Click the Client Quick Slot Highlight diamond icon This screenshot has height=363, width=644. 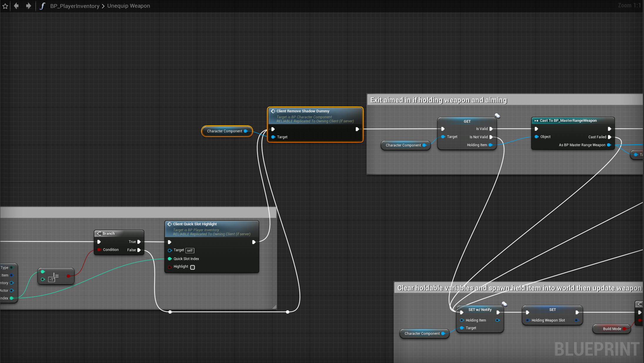(x=170, y=224)
